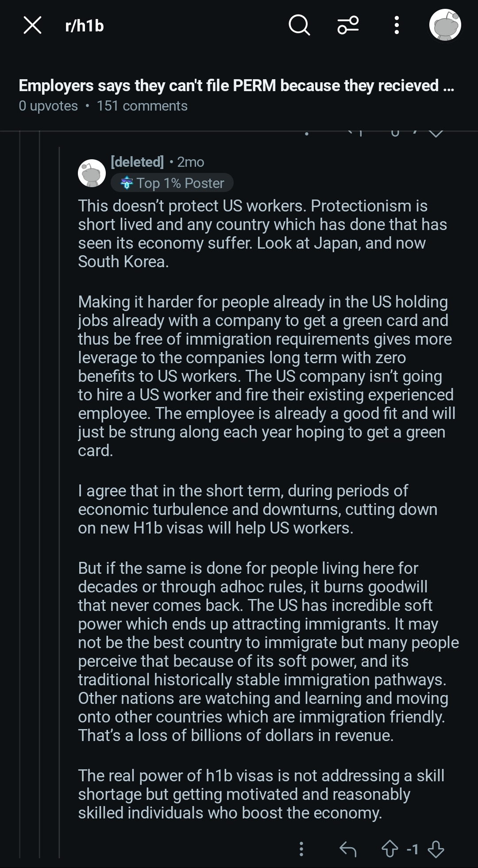478x868 pixels.
Task: Reply to the comment with the arrow icon
Action: [348, 849]
